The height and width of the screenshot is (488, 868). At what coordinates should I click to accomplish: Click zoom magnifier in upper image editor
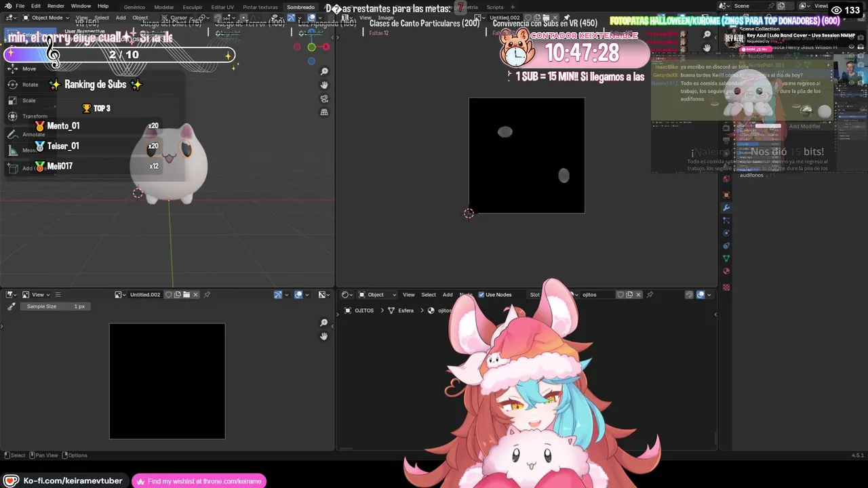coord(707,35)
